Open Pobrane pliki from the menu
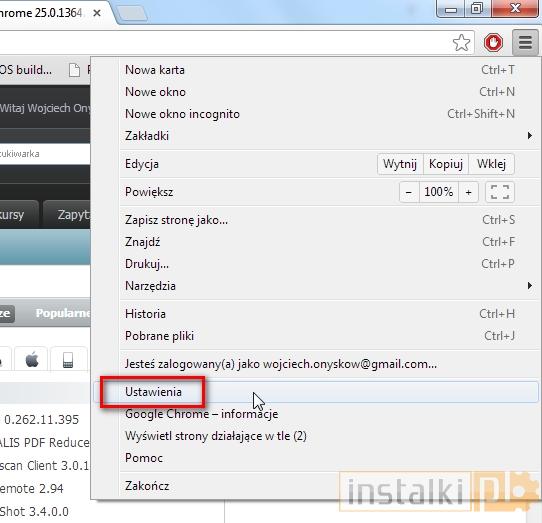Image resolution: width=542 pixels, height=523 pixels. coord(316,336)
